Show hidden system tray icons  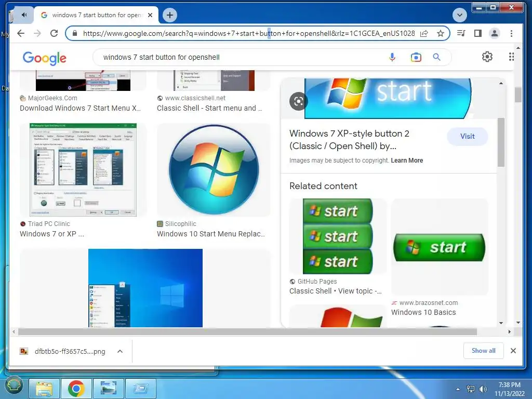[x=458, y=389]
